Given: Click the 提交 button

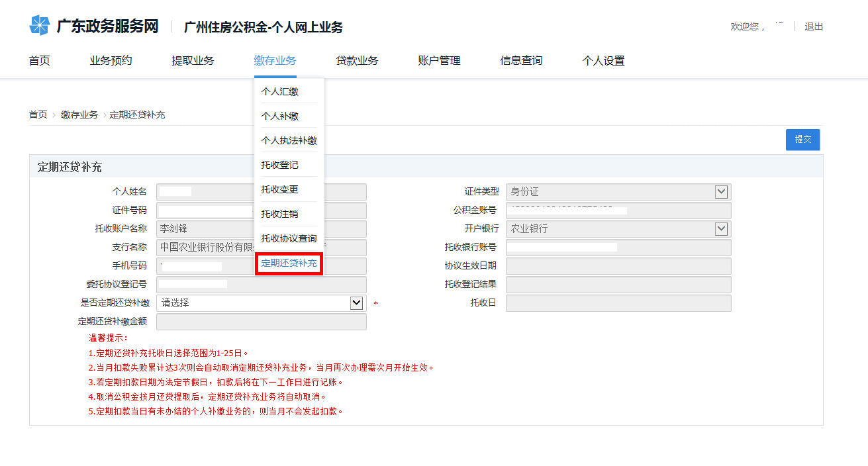Looking at the screenshot, I should click(802, 140).
